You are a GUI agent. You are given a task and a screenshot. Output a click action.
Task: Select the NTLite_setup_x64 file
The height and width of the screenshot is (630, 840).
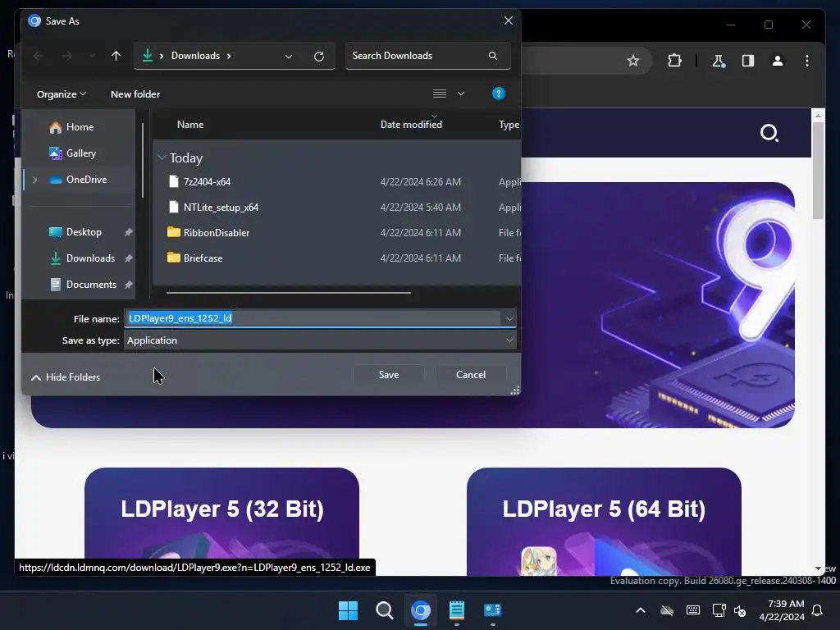pos(221,208)
